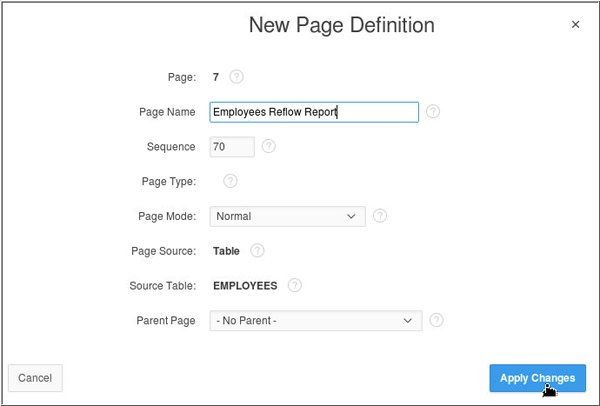Show the Page Source help tooltip icon
This screenshot has height=406, width=600.
tap(257, 250)
